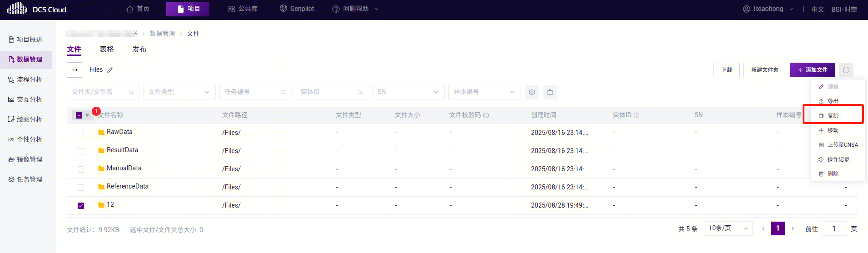Image resolution: width=868 pixels, height=253 pixels.
Task: Click the pencil icon next to Files
Action: click(110, 70)
